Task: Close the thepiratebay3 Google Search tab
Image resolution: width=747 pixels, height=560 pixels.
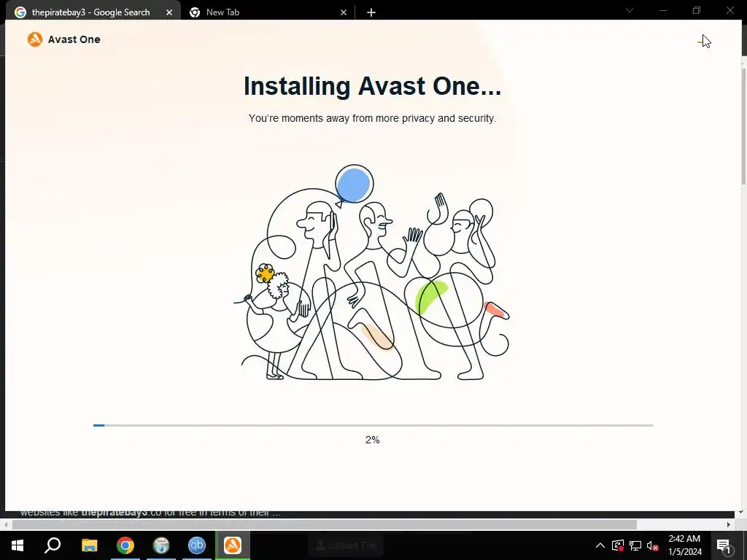Action: tap(169, 12)
